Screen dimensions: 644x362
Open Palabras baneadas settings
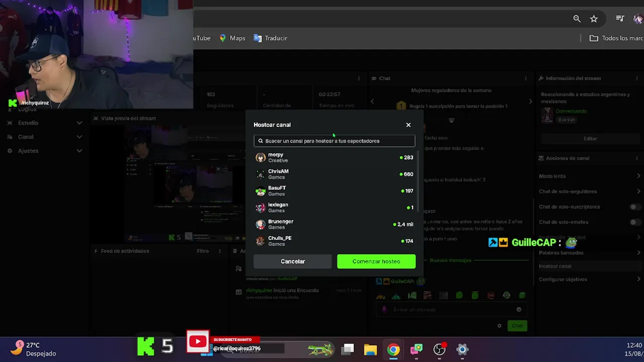[590, 252]
